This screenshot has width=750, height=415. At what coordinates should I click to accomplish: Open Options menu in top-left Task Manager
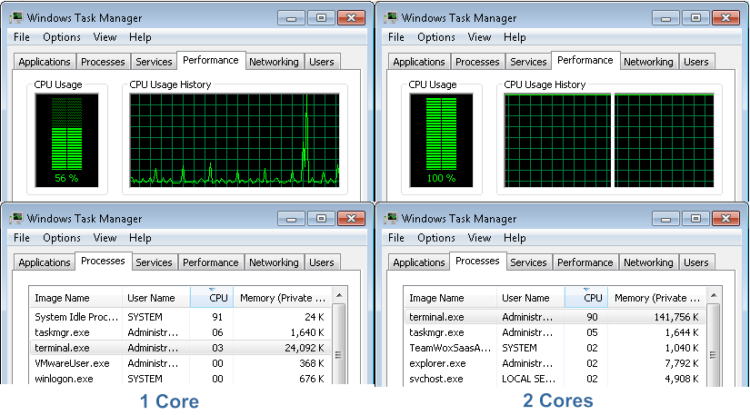click(62, 37)
